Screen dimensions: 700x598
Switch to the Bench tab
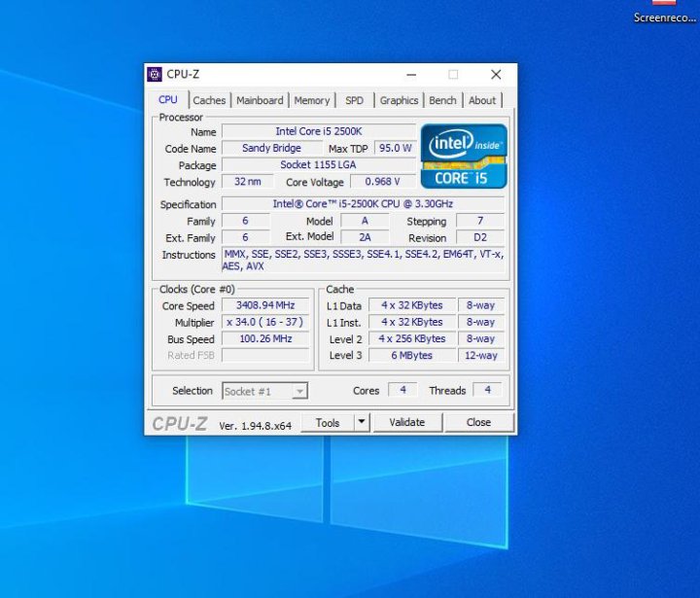442,100
